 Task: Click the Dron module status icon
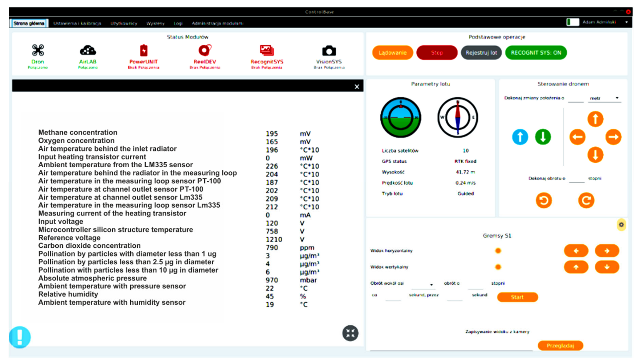click(x=38, y=50)
